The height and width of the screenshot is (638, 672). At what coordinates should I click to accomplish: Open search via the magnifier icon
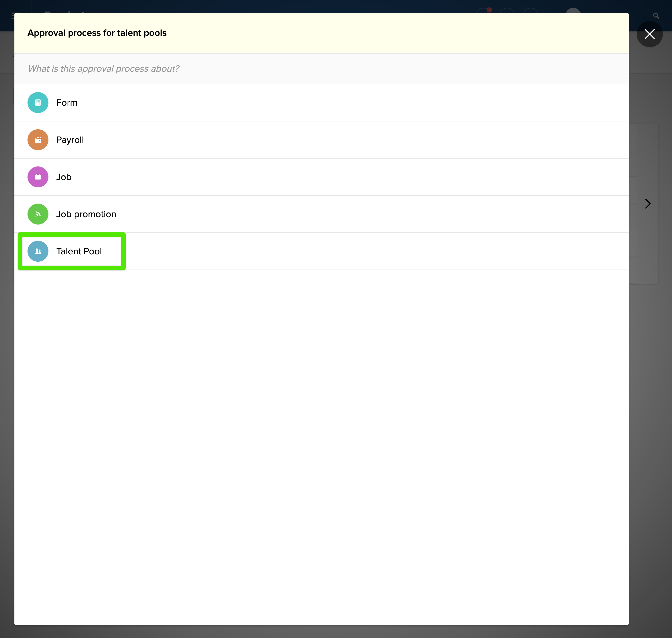pyautogui.click(x=656, y=16)
